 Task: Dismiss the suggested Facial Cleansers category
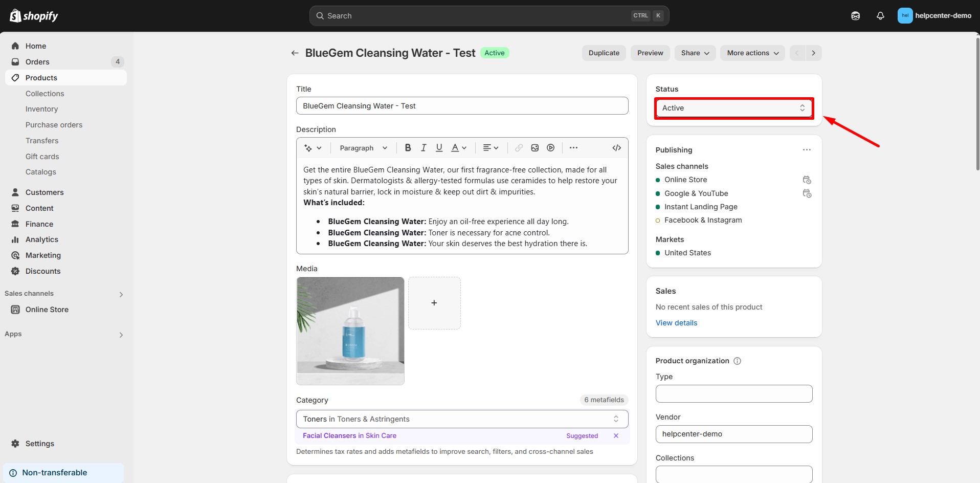pyautogui.click(x=616, y=436)
